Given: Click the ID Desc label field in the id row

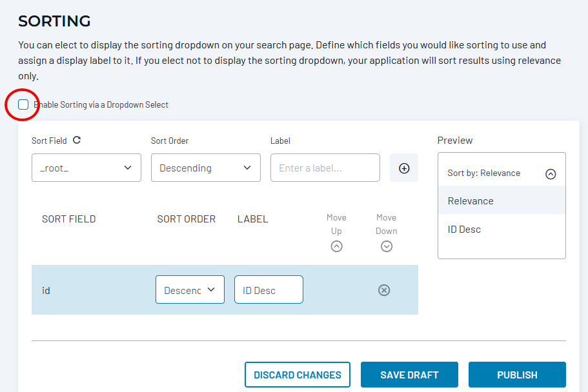Looking at the screenshot, I should click(x=269, y=290).
